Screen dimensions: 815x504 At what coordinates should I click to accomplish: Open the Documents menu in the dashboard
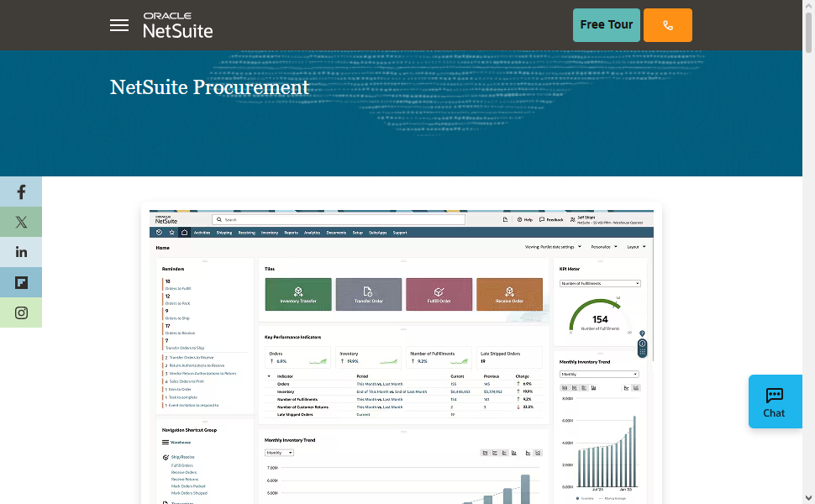pyautogui.click(x=336, y=233)
